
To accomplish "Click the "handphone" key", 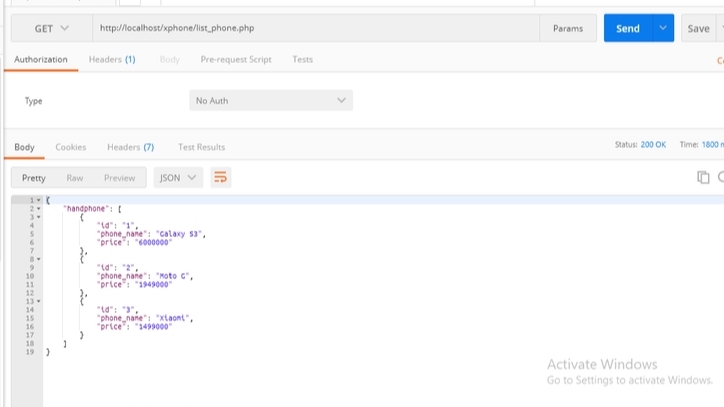I will coord(85,209).
